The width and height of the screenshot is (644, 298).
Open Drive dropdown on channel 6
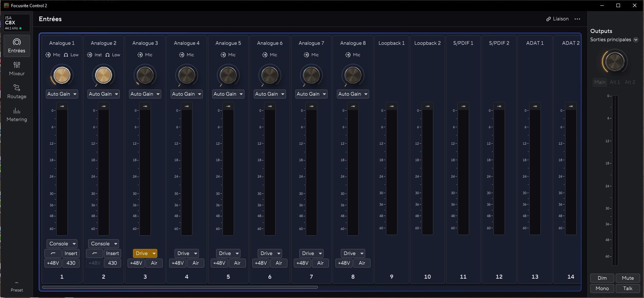tap(270, 253)
